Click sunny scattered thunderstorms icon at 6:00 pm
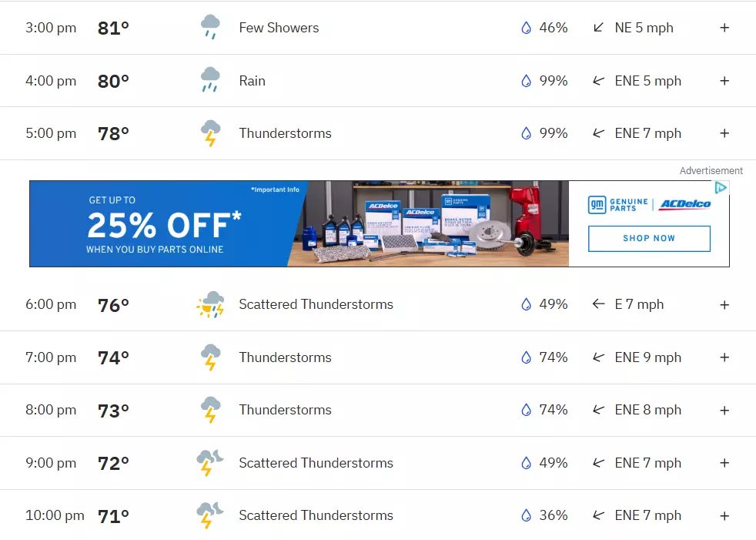 click(x=210, y=304)
